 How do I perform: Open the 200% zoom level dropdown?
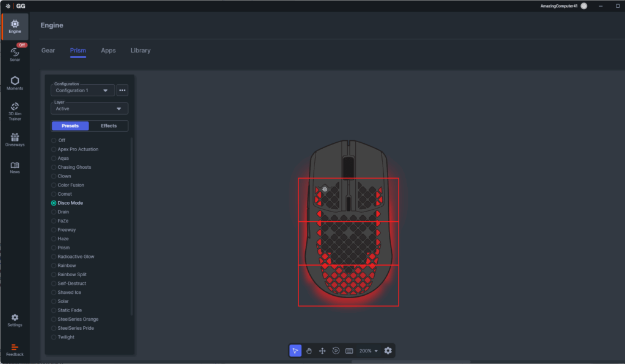(x=368, y=351)
